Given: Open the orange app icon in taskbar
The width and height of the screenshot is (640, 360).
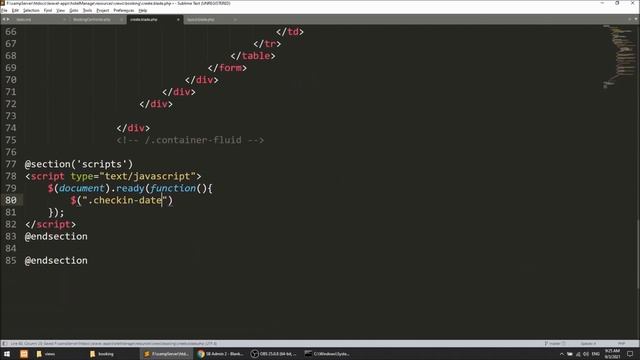Looking at the screenshot, I should click(x=24, y=354).
